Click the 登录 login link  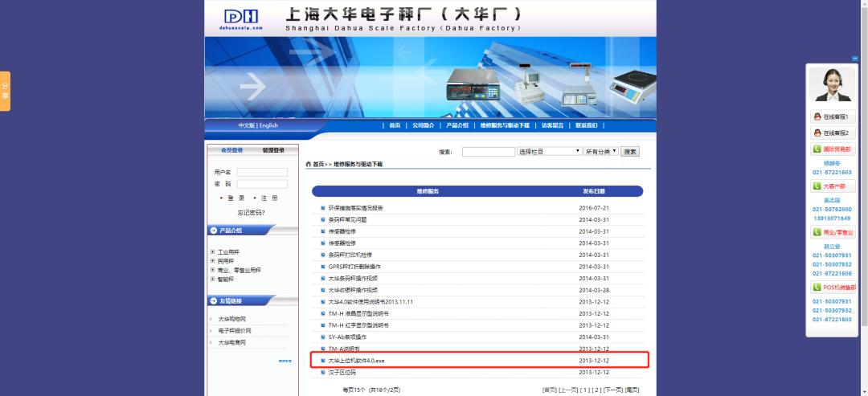click(235, 198)
